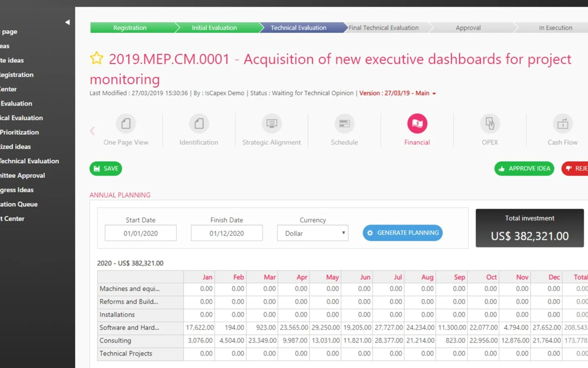Click Consulting Apr cell 9,987.00
This screenshot has height=368, width=588.
[x=294, y=340]
